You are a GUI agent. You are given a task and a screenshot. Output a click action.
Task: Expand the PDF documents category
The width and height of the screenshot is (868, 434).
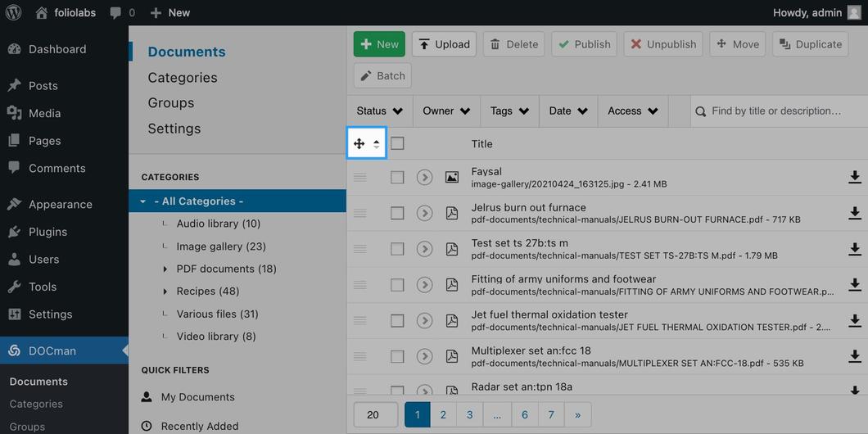pos(165,269)
